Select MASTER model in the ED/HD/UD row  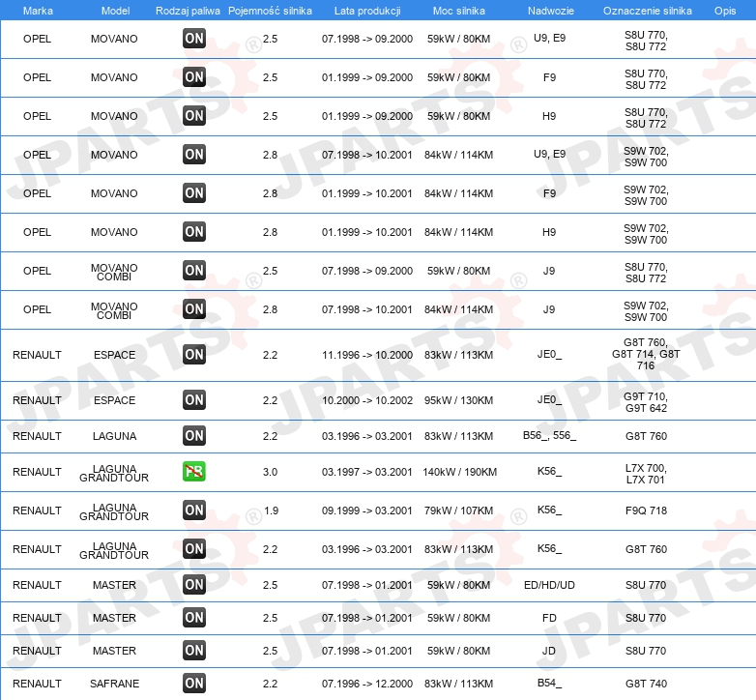114,585
